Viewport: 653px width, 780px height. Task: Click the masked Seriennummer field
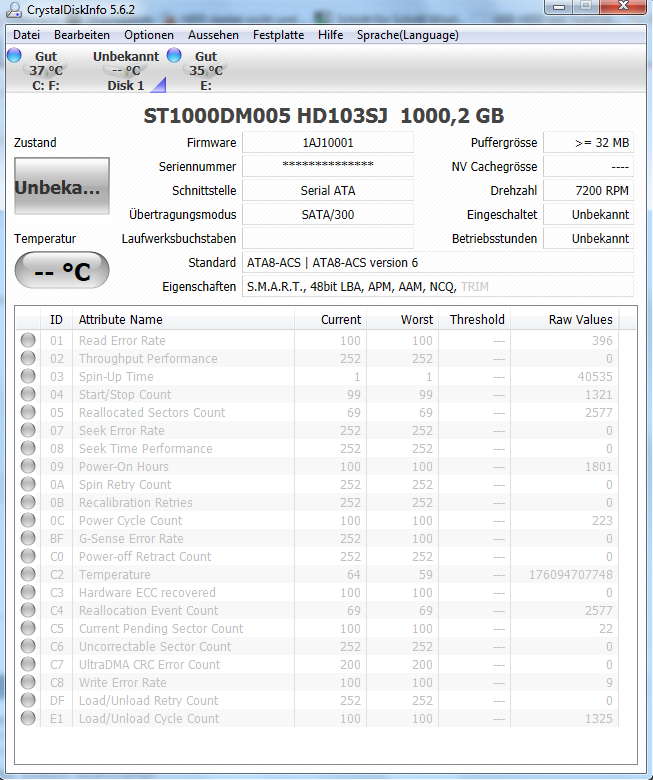point(328,167)
